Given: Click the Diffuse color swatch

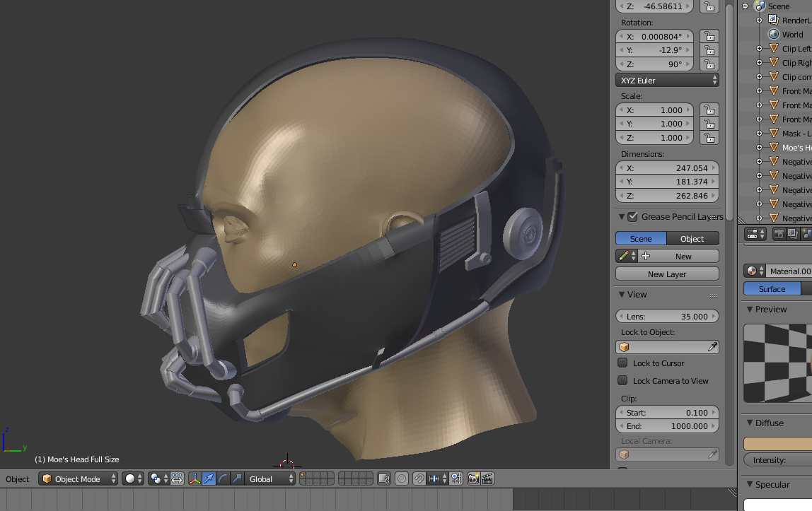Looking at the screenshot, I should [778, 444].
